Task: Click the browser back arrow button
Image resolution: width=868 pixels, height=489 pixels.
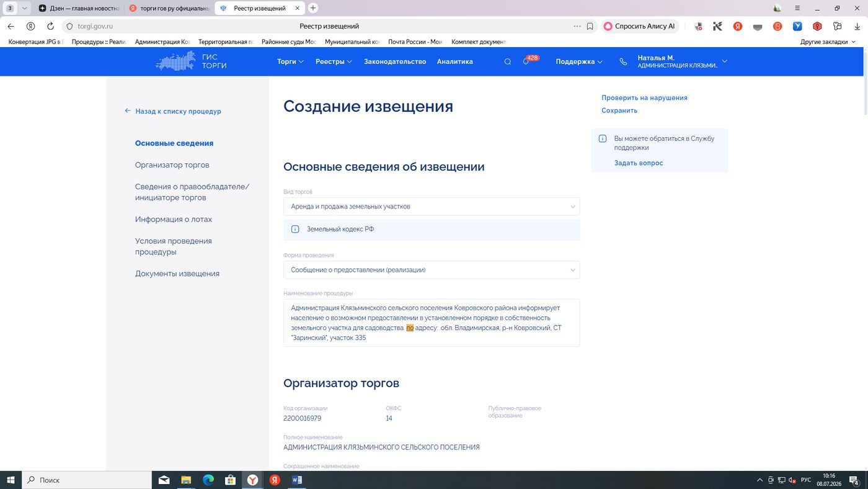Action: click(11, 26)
